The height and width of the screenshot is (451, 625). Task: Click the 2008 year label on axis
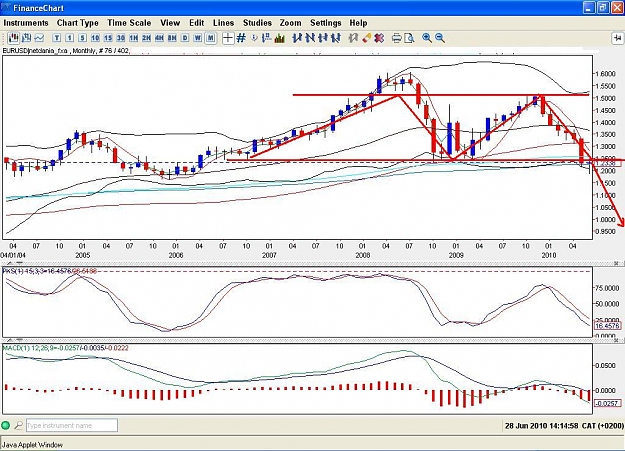point(362,255)
